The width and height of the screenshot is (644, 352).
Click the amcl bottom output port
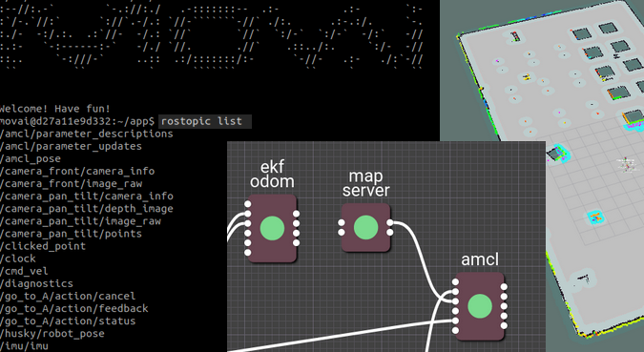coord(504,325)
